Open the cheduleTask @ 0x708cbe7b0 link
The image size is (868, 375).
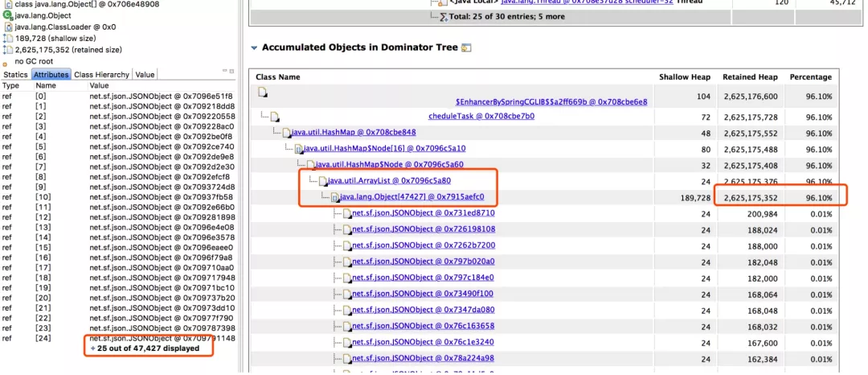[481, 117]
